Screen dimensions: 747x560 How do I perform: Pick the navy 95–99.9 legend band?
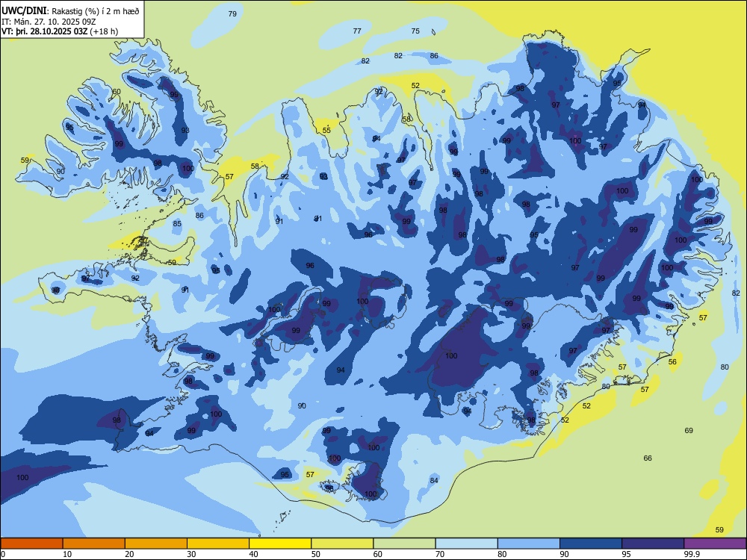click(x=653, y=544)
